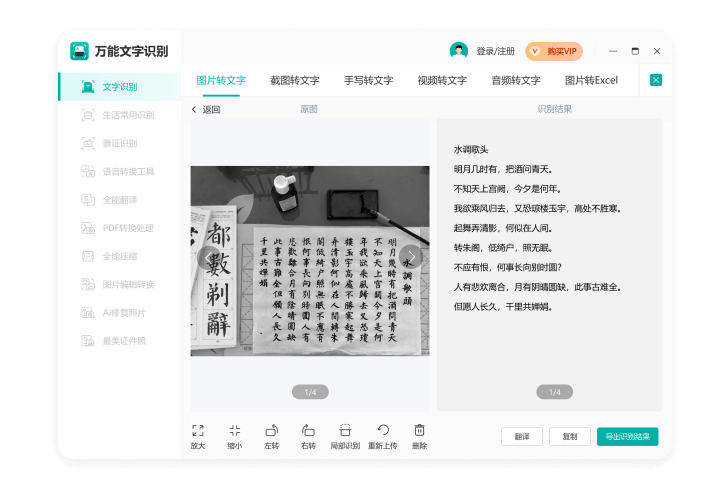Click 导出识别结果 export button
Viewport: 706px width, 496px height.
628,437
